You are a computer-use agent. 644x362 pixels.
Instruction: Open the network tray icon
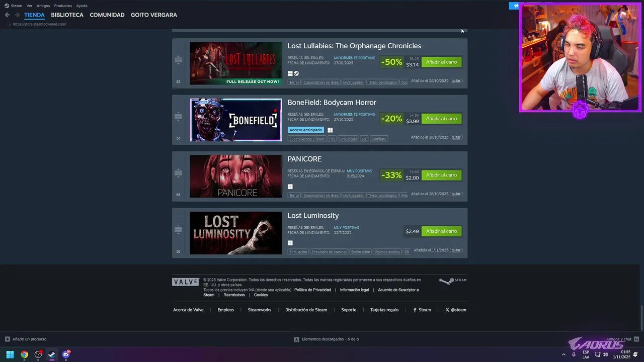click(x=597, y=354)
